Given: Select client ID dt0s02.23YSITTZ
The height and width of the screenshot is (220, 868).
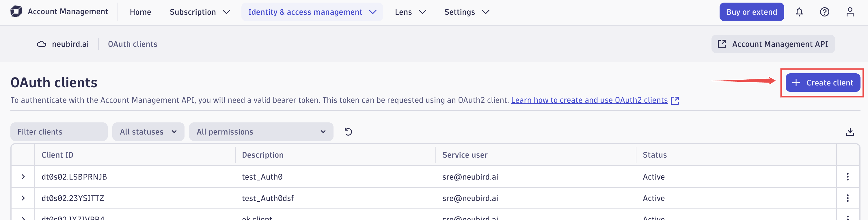Looking at the screenshot, I should point(73,198).
